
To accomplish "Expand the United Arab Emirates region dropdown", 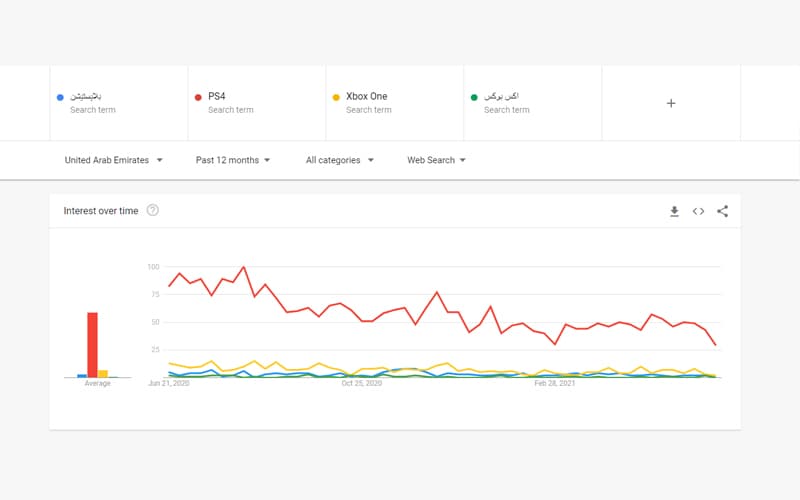I will click(x=113, y=160).
